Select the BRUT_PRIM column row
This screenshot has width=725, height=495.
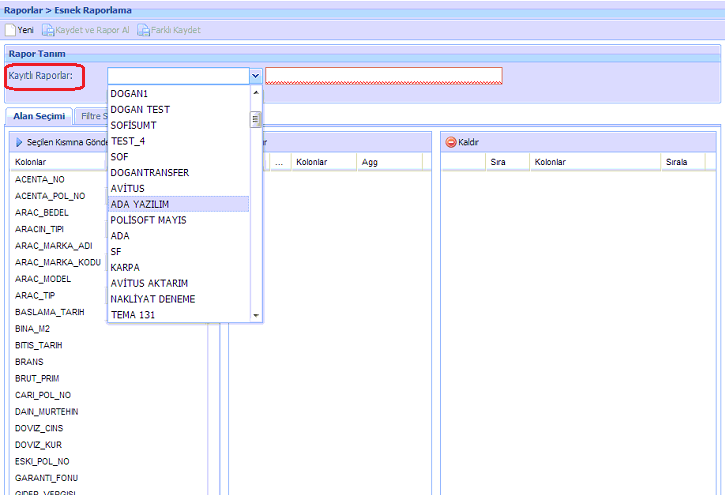38,378
